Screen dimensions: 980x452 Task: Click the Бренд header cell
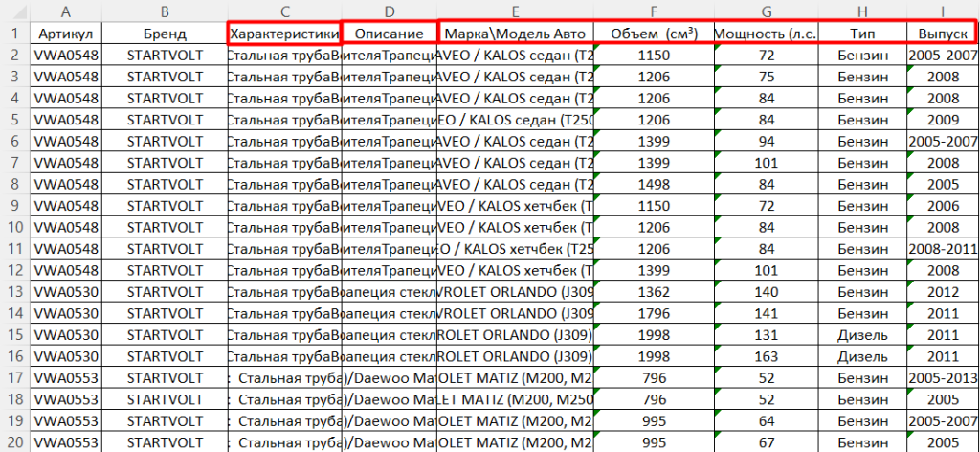pos(165,34)
